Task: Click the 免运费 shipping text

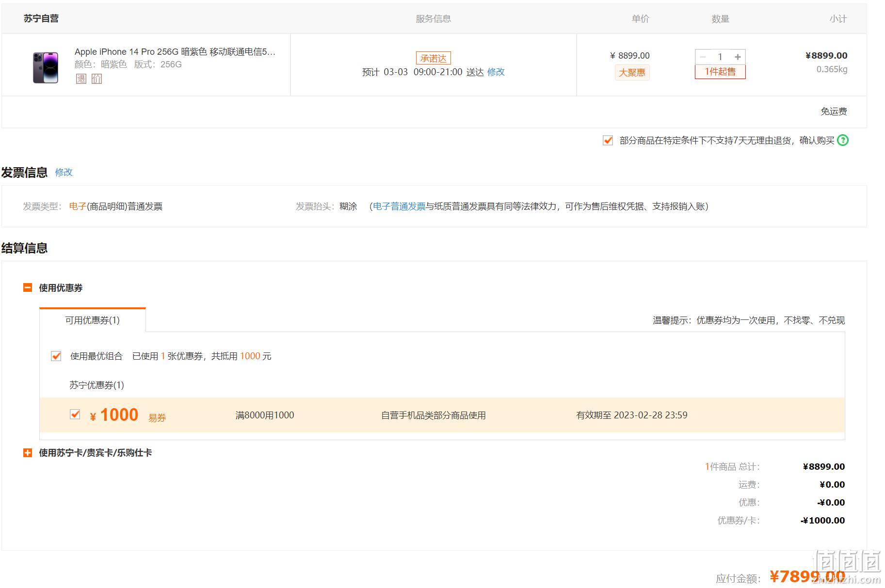Action: [x=834, y=111]
